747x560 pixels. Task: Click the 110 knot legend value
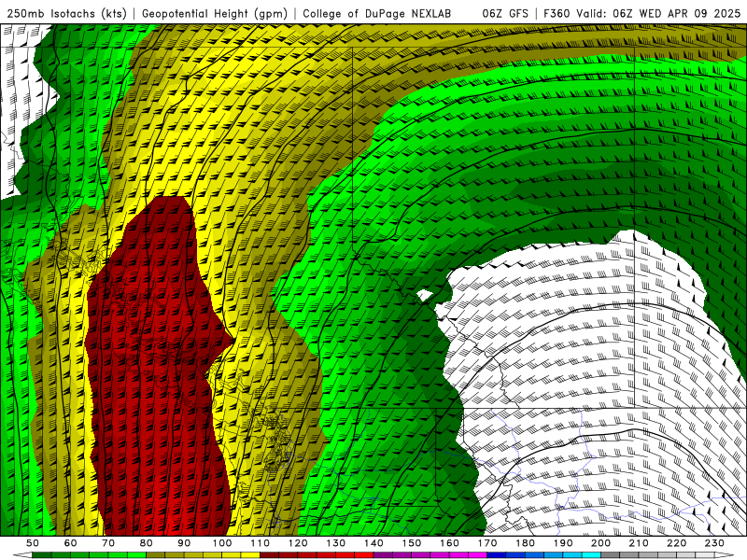tap(261, 543)
